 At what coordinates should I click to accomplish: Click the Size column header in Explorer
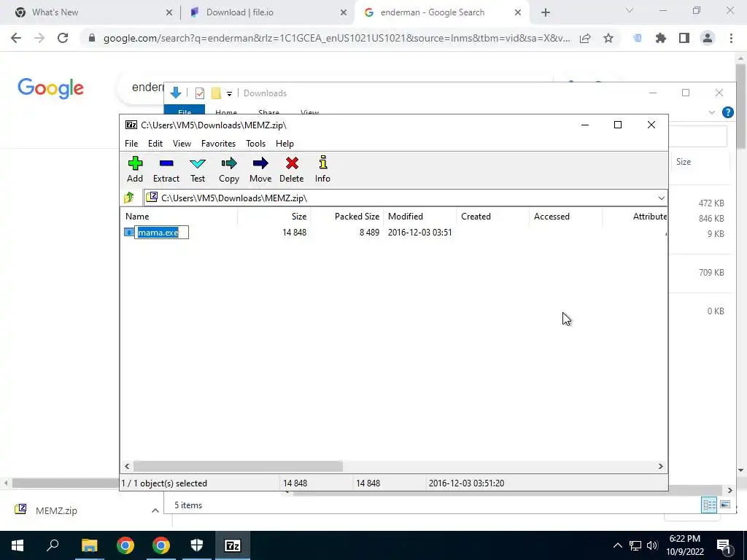tap(700, 162)
